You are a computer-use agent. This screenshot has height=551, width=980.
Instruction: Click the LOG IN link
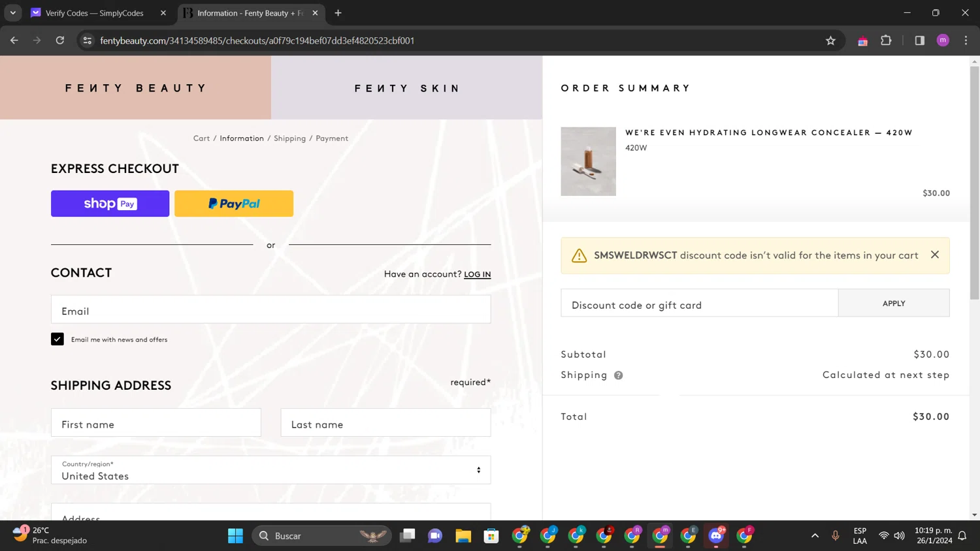click(x=477, y=274)
